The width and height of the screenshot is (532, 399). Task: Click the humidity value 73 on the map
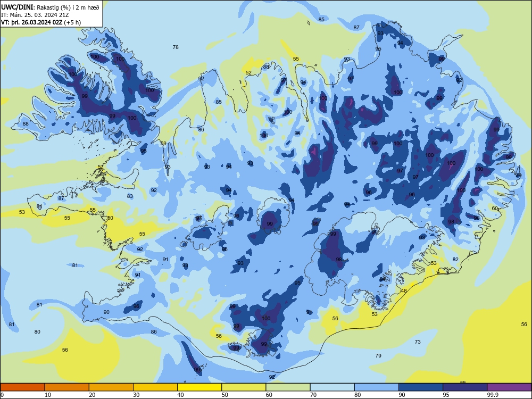point(418,342)
